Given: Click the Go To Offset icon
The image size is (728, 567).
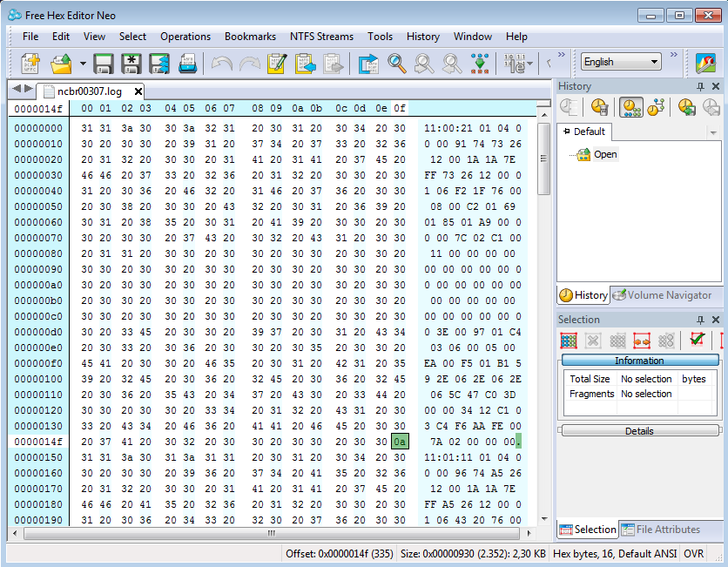Looking at the screenshot, I should click(x=368, y=64).
